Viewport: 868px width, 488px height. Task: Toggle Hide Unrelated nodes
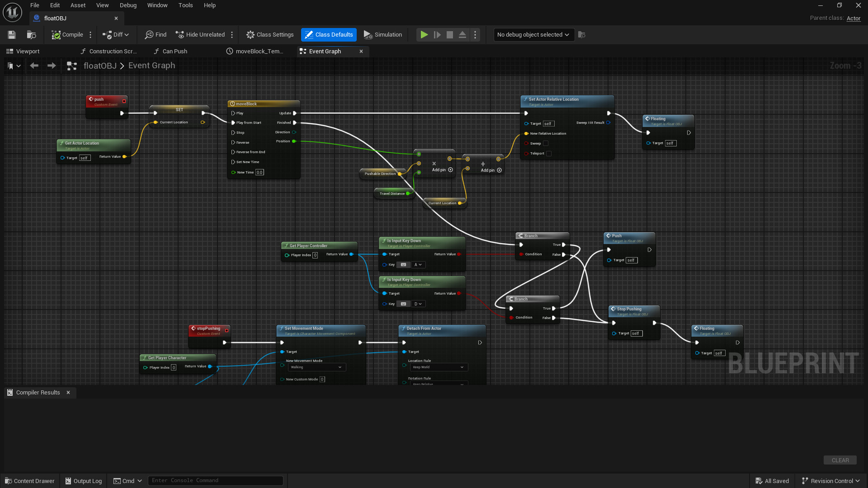coord(199,34)
